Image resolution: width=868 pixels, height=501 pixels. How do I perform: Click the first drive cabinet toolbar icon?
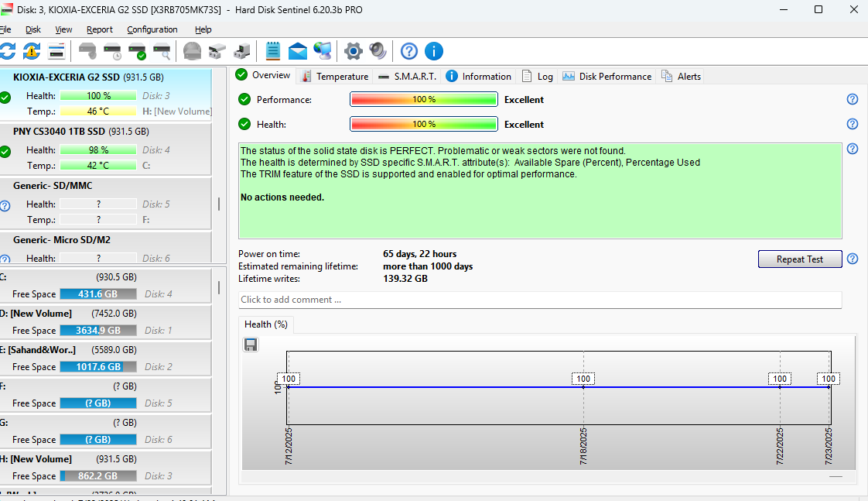click(x=217, y=52)
